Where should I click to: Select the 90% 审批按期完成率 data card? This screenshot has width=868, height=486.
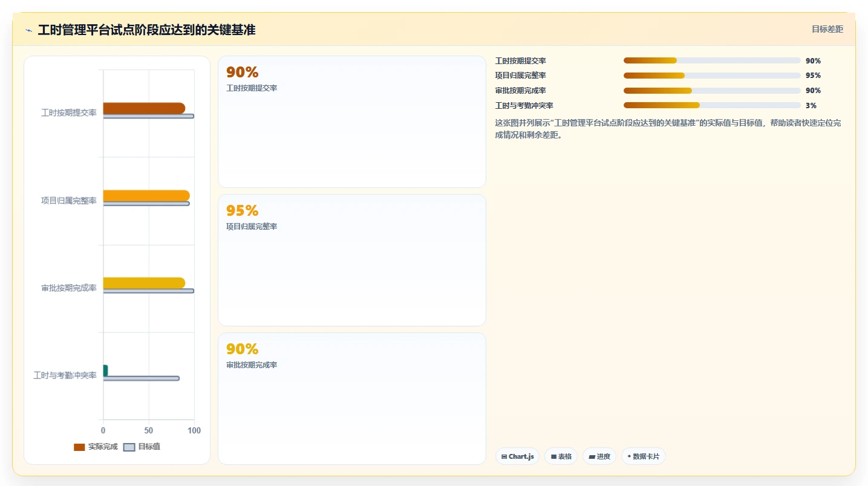click(x=352, y=398)
